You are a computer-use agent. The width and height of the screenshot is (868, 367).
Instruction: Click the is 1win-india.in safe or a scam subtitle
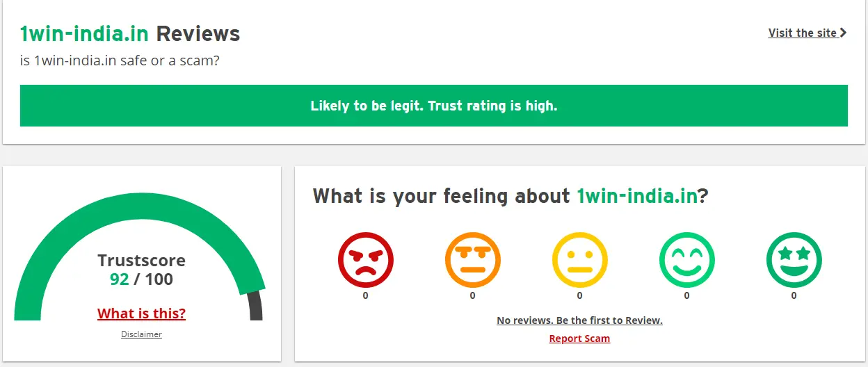(x=120, y=60)
